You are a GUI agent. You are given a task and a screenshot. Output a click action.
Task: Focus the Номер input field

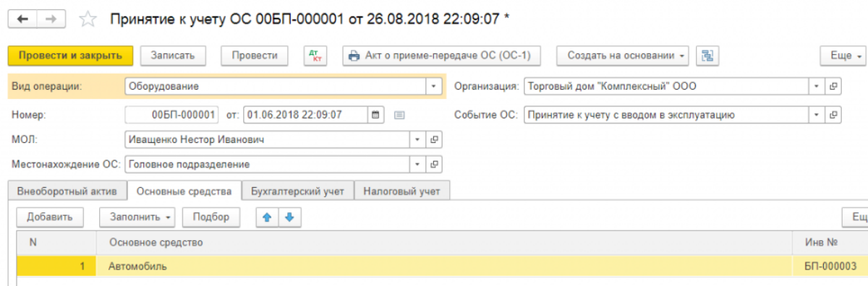[171, 114]
